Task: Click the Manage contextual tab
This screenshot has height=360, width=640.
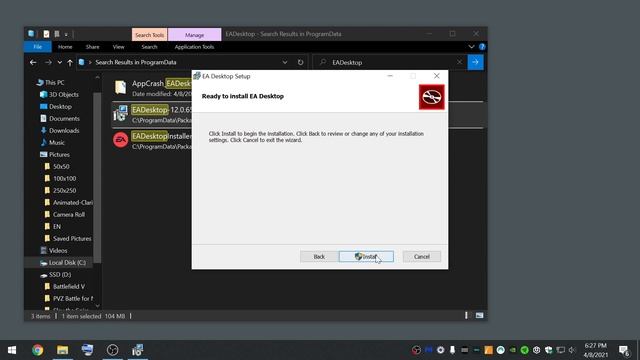Action: pos(194,35)
